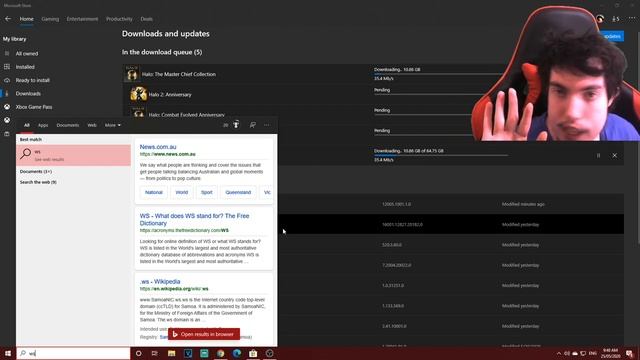Image resolution: width=640 pixels, height=360 pixels.
Task: Click the search rewards medal icon
Action: point(236,125)
